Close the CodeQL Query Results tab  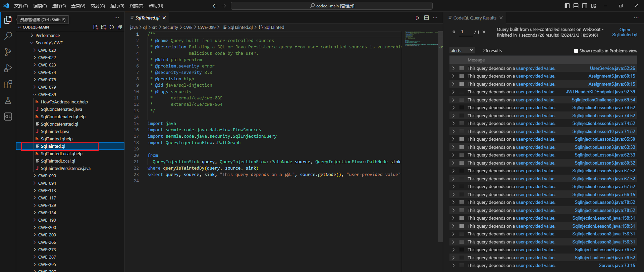pyautogui.click(x=501, y=18)
